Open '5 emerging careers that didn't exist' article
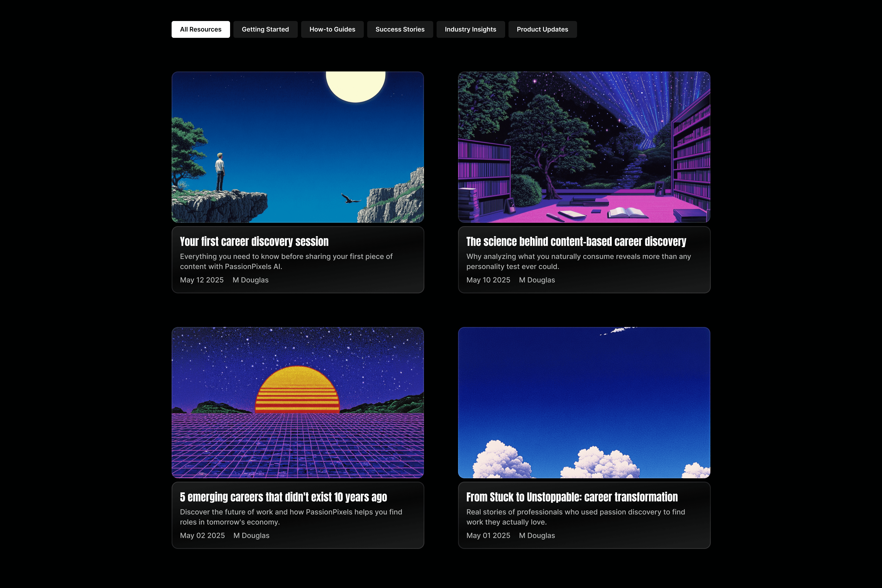 tap(283, 497)
